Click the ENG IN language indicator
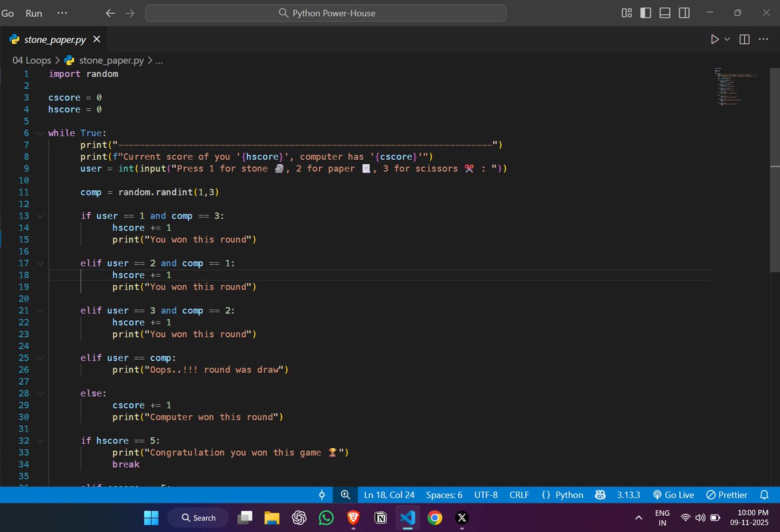The image size is (780, 532). point(662,518)
